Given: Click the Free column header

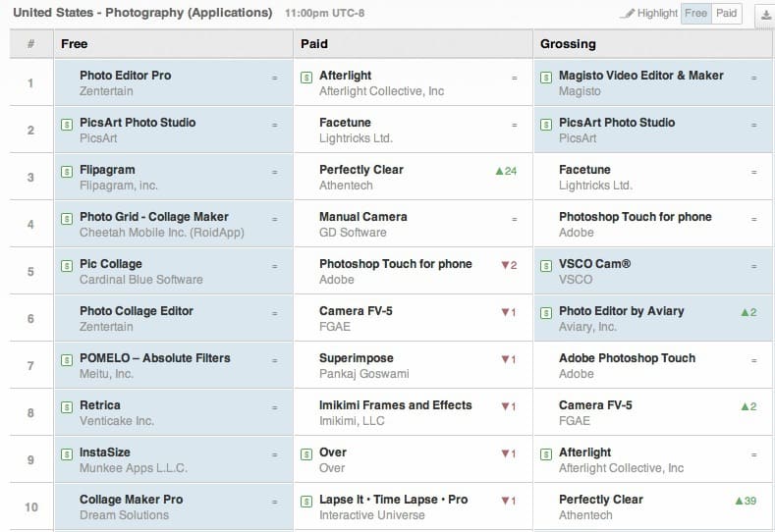Looking at the screenshot, I should tap(75, 44).
